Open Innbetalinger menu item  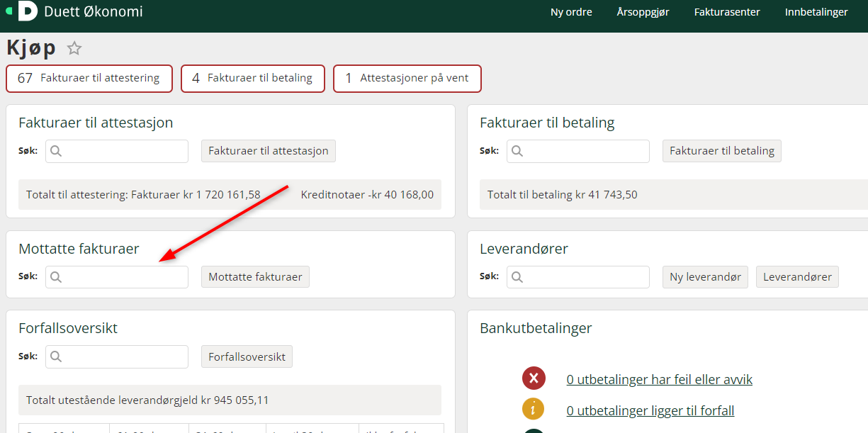816,11
